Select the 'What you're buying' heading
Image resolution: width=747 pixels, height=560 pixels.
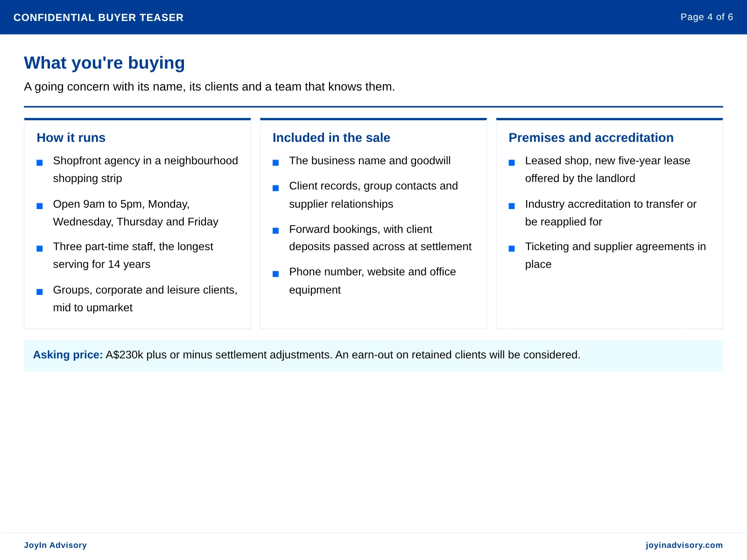click(x=105, y=63)
